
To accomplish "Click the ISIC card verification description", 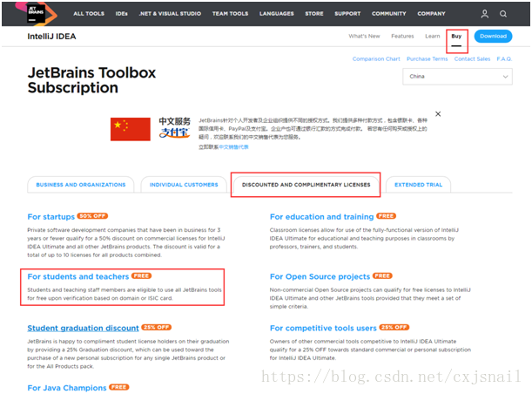I will point(125,294).
